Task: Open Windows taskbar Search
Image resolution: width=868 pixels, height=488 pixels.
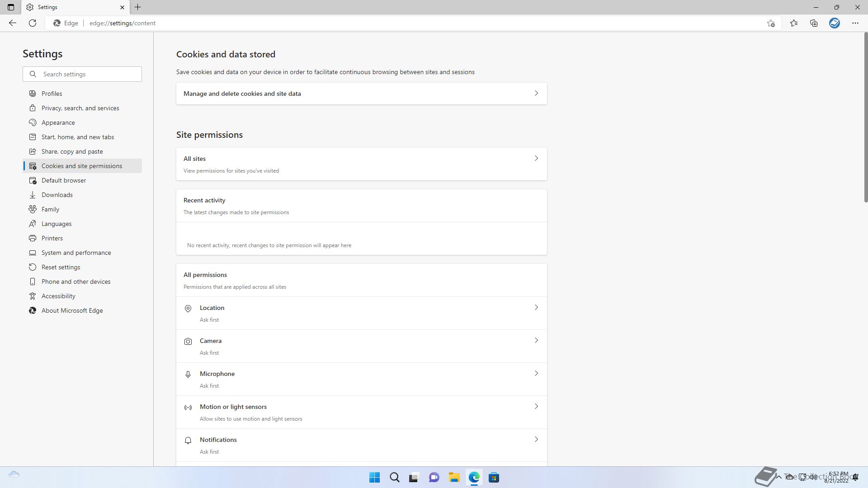Action: tap(394, 478)
